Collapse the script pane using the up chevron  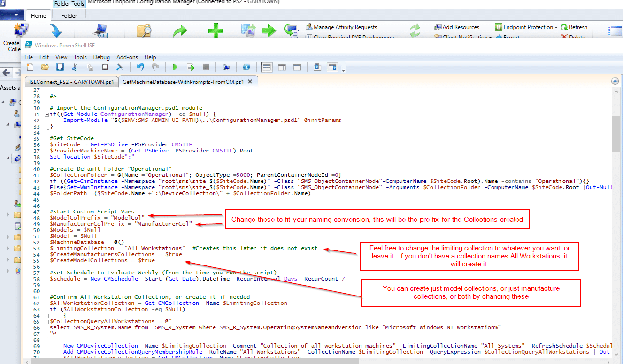pos(615,81)
